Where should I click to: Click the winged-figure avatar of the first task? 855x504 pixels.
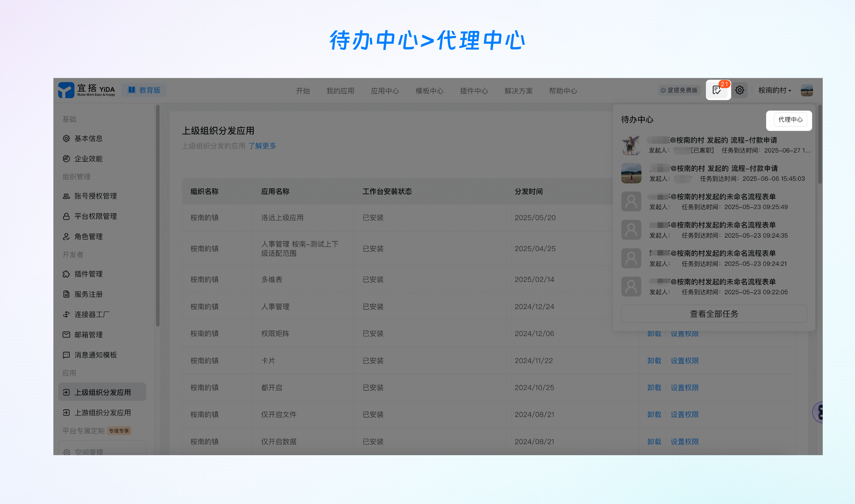631,145
